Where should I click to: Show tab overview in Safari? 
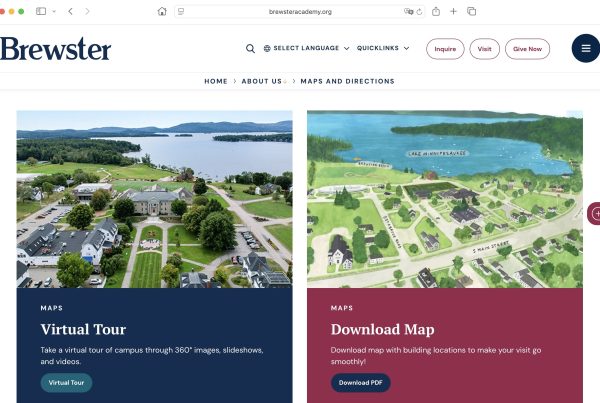[471, 11]
